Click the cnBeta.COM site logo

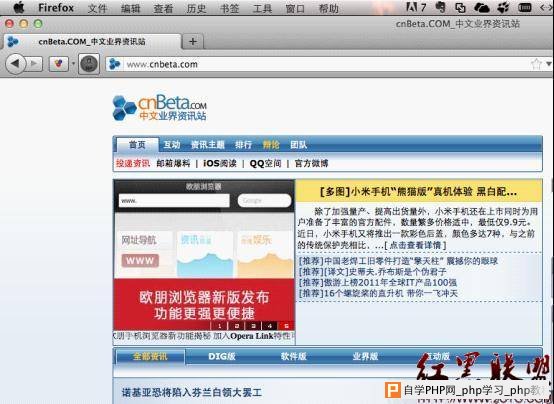[x=159, y=108]
